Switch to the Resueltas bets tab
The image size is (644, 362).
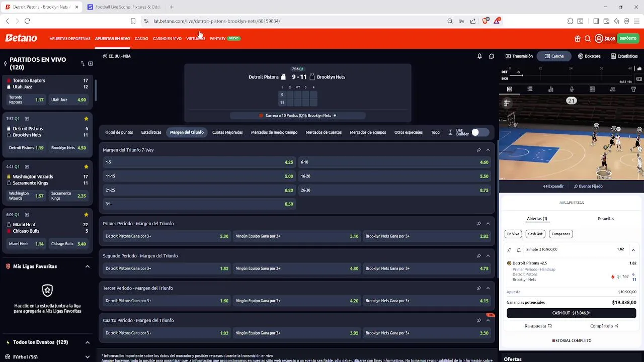(x=606, y=219)
